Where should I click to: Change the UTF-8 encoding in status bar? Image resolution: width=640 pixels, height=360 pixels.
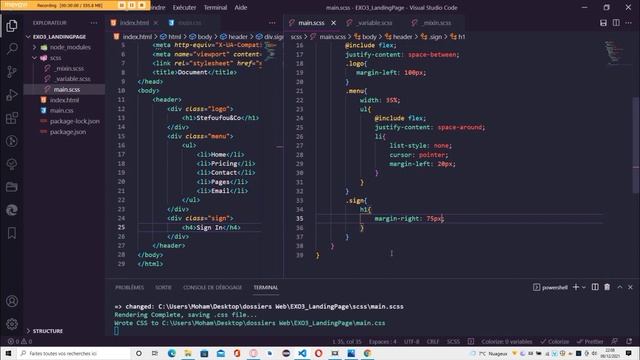pos(411,342)
